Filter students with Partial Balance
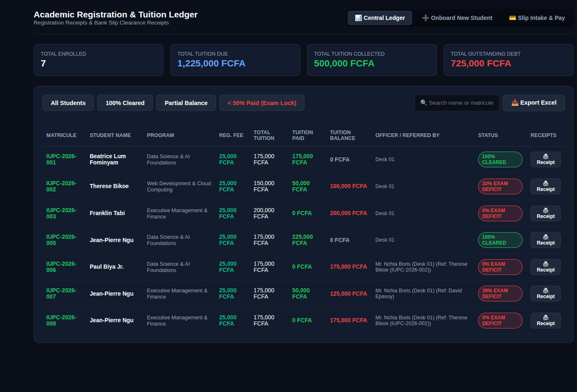The image size is (577, 392). [x=186, y=103]
